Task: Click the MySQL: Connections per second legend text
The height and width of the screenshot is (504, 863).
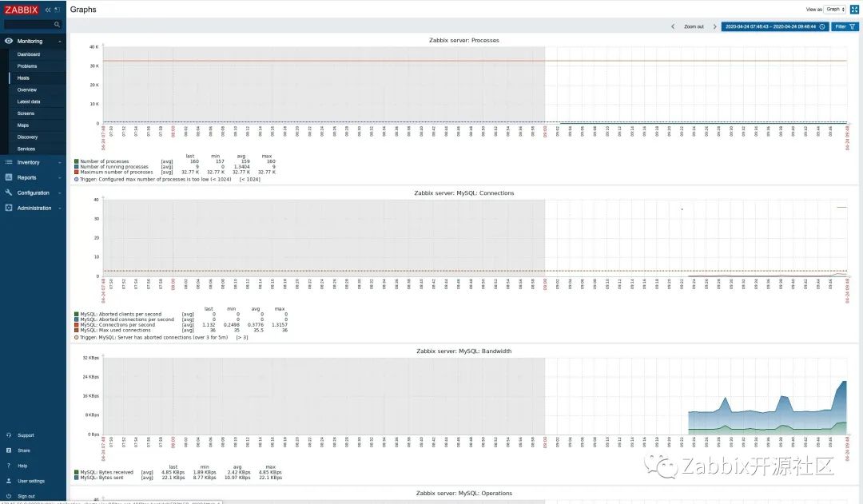Action: pos(117,324)
